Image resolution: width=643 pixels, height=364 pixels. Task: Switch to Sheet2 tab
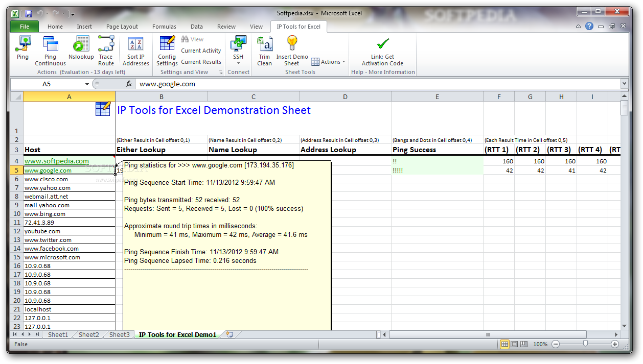click(88, 335)
